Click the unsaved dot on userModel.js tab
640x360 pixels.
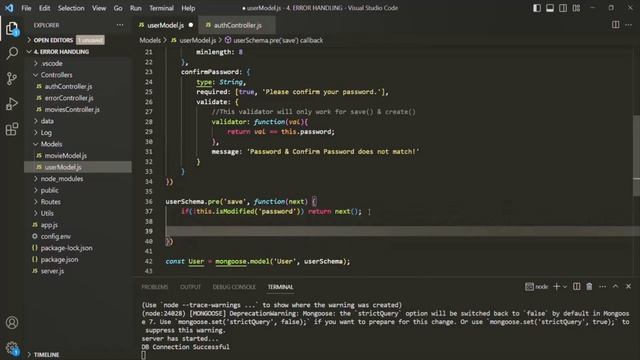191,25
